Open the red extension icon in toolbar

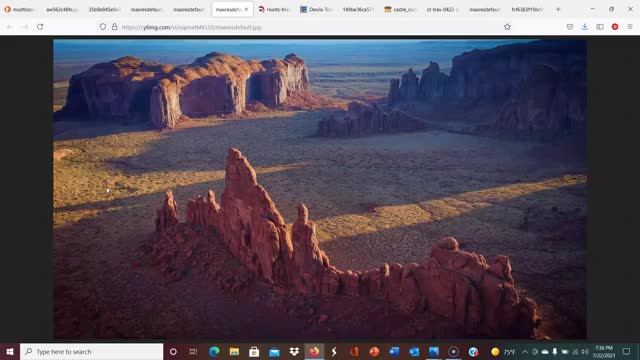[615, 27]
